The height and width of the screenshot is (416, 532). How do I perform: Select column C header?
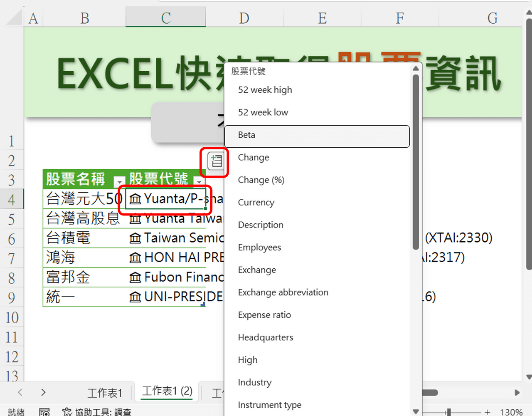(166, 18)
